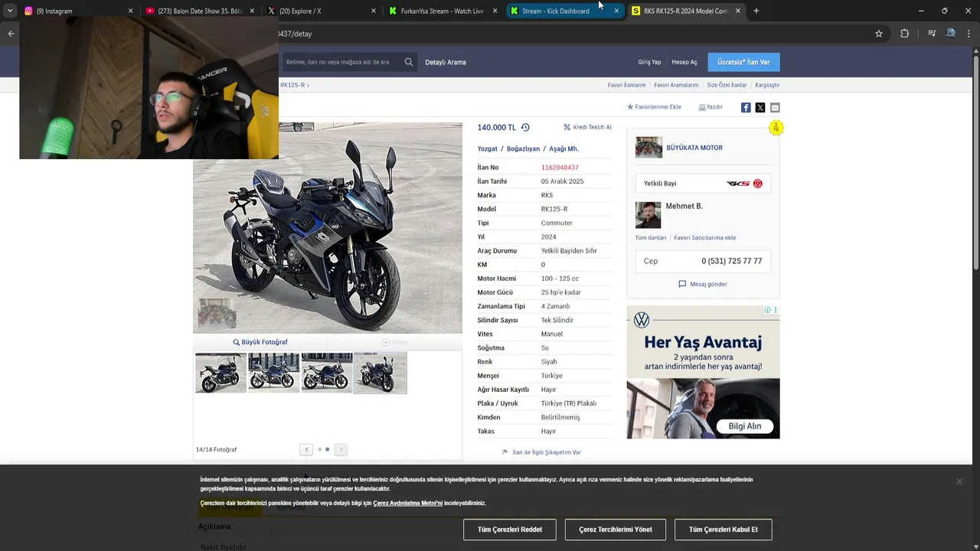
Task: Click the search keyword input field
Action: coord(341,62)
